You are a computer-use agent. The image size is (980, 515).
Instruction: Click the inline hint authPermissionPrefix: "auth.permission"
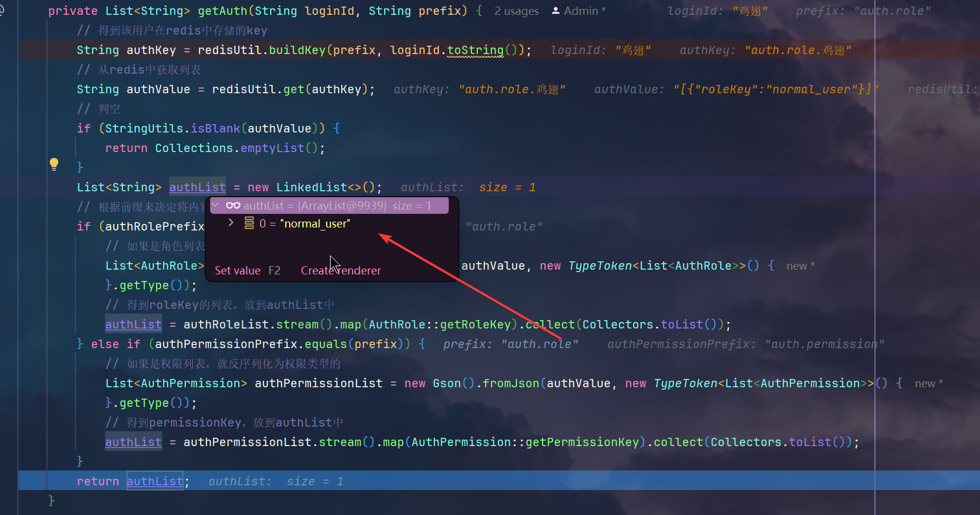746,344
